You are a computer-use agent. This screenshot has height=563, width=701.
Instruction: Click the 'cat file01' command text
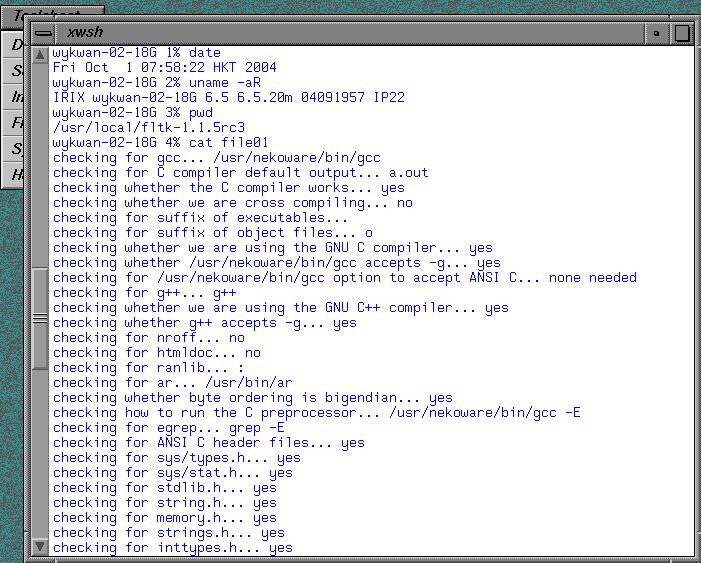(228, 143)
